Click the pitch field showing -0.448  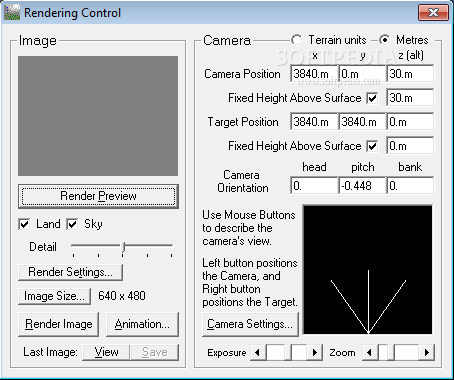362,186
